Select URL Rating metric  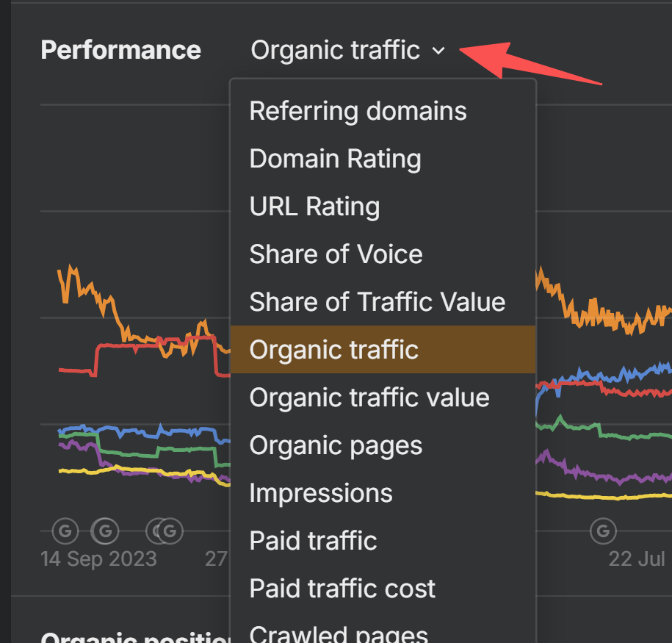314,206
